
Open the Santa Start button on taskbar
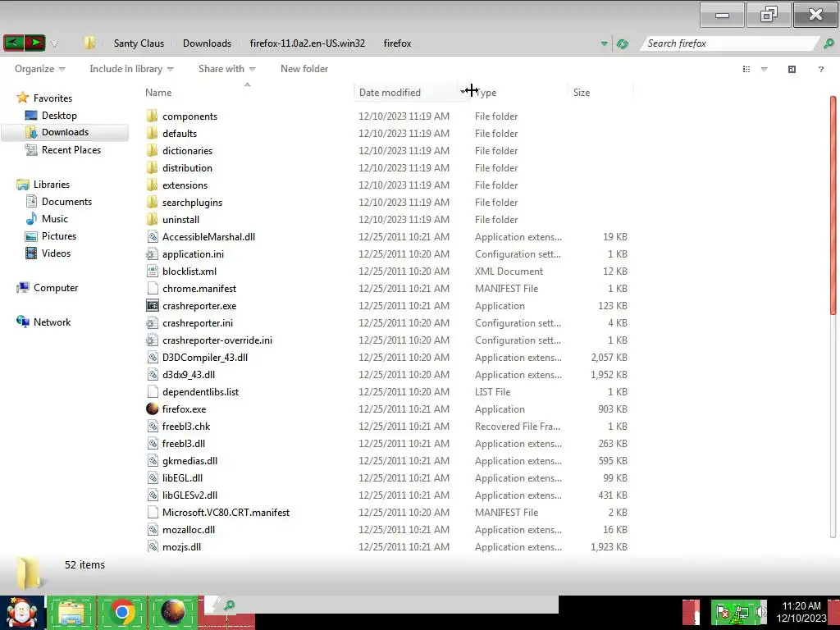[x=22, y=613]
